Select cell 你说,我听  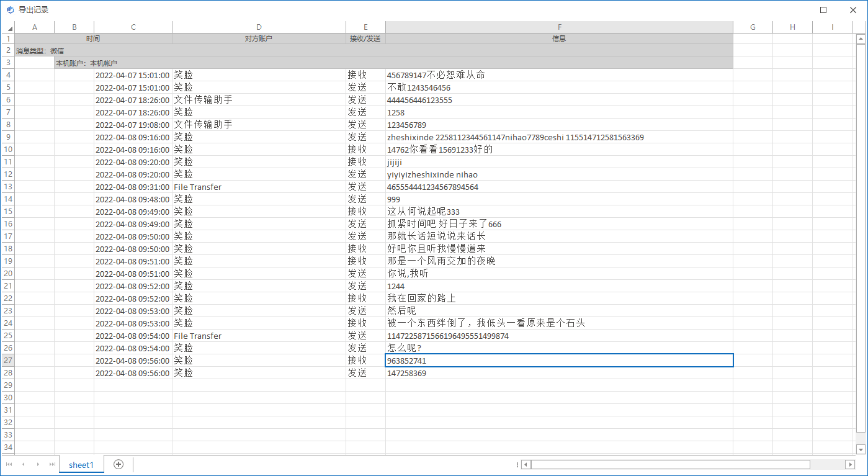click(x=560, y=274)
